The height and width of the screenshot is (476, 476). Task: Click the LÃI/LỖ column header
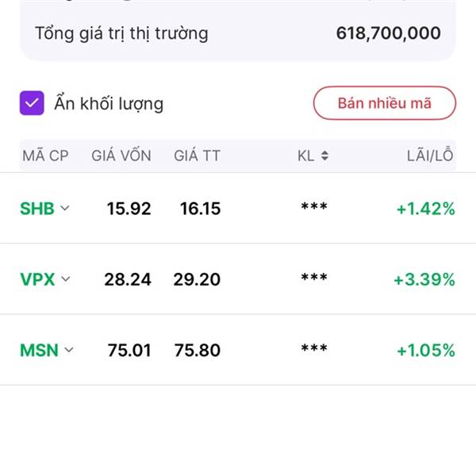pos(430,156)
